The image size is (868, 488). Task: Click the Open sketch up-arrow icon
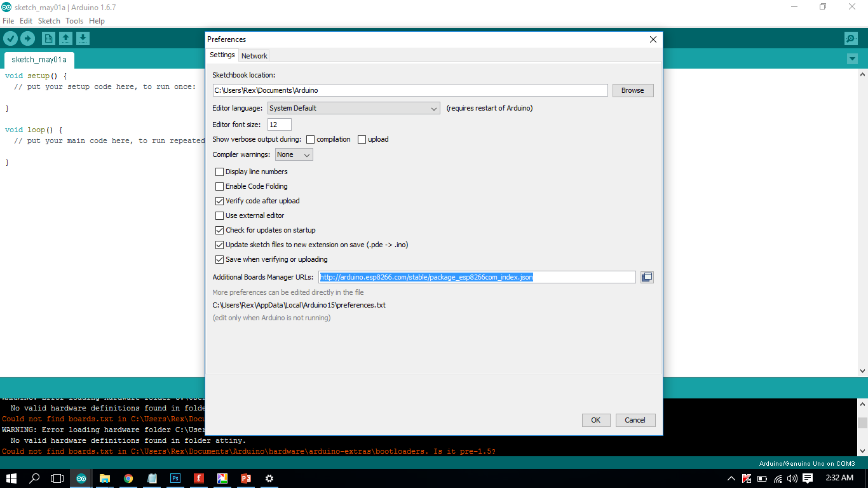pos(65,39)
